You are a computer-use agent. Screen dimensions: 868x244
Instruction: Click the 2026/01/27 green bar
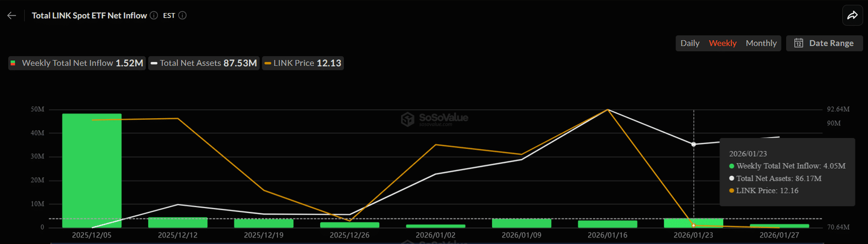[779, 226]
